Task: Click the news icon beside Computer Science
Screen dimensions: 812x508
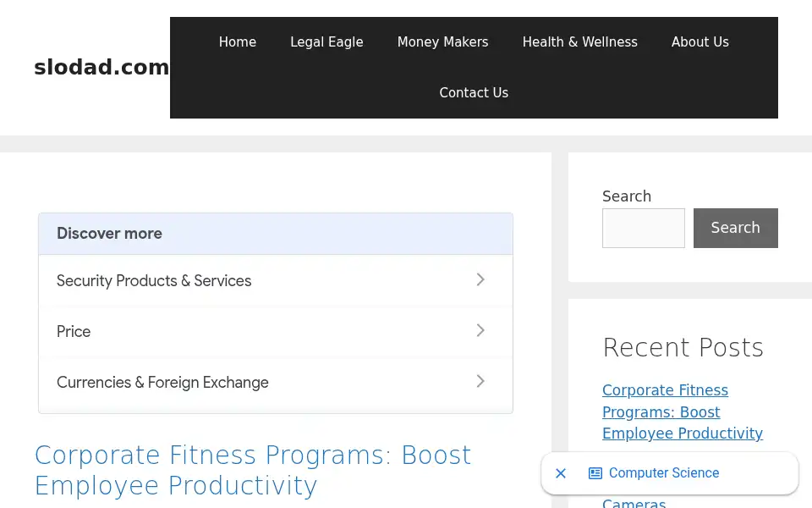Action: click(595, 473)
